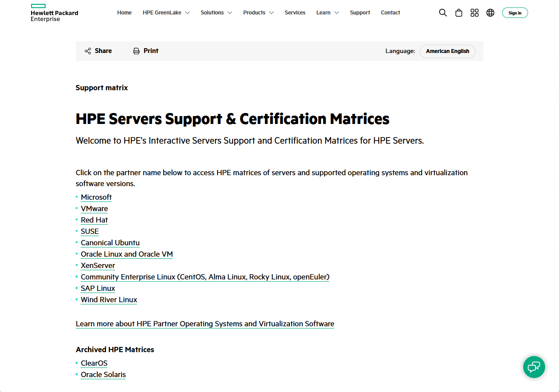560x392 pixels.
Task: Open the Canonical Ubuntu link
Action: coord(110,243)
